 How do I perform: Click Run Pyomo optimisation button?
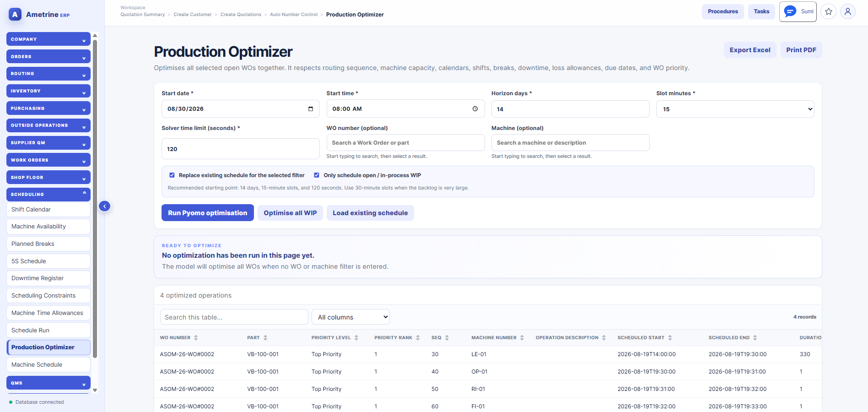(208, 213)
